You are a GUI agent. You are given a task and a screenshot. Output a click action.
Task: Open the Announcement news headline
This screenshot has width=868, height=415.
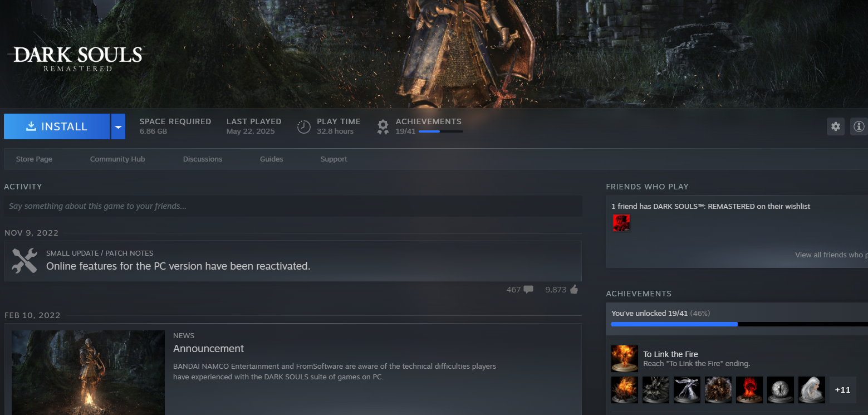(209, 349)
